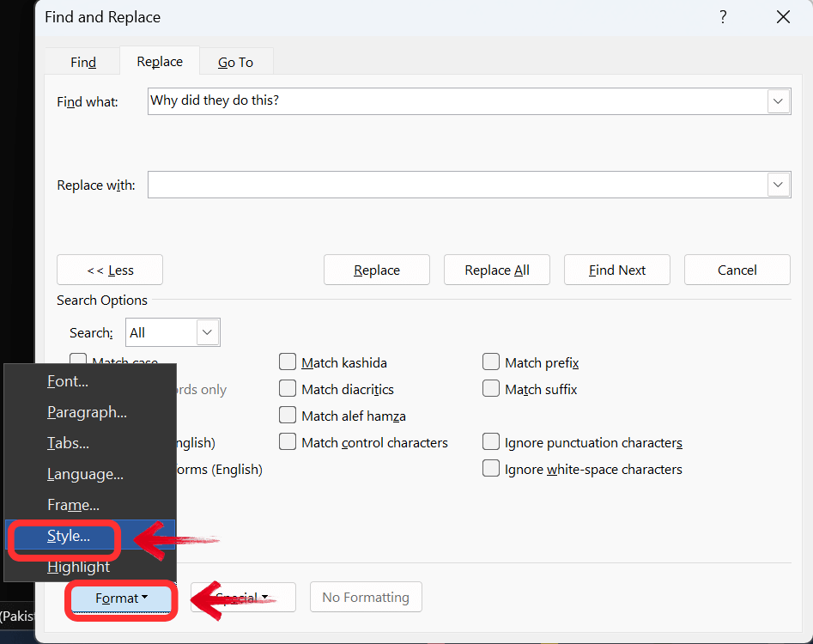Enable Match kashida option
The height and width of the screenshot is (644, 813).
coord(288,362)
